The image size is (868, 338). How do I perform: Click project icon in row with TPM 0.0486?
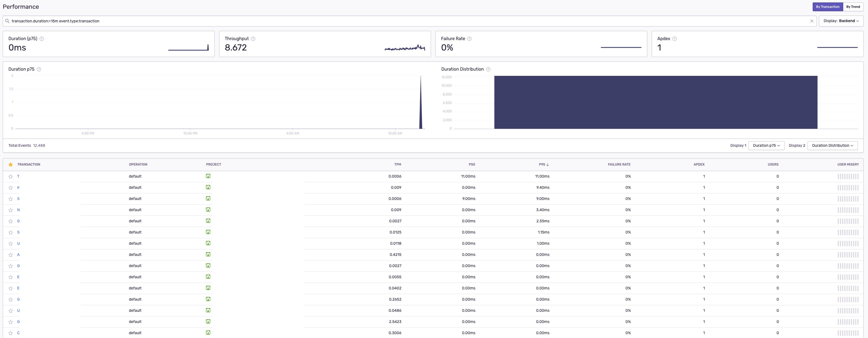click(208, 310)
